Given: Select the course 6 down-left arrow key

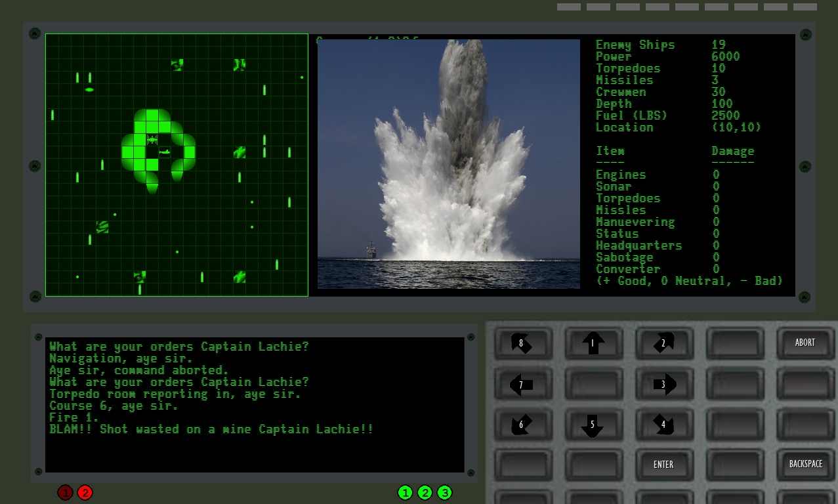Looking at the screenshot, I should pos(522,425).
